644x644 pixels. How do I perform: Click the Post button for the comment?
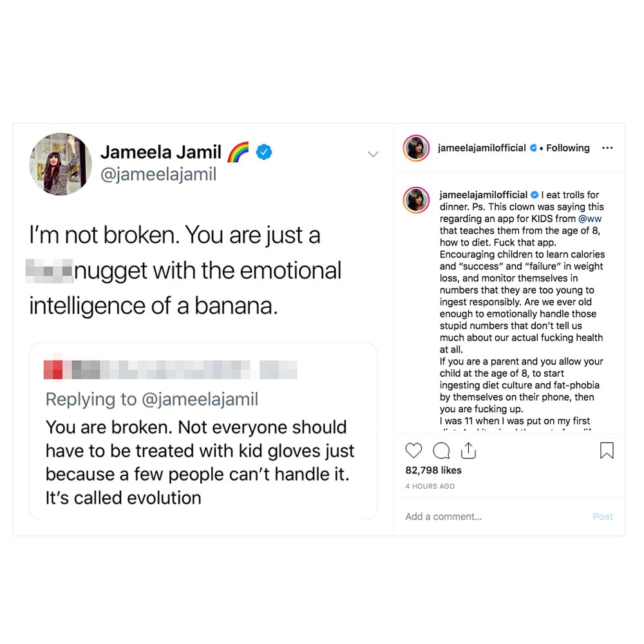pos(603,516)
